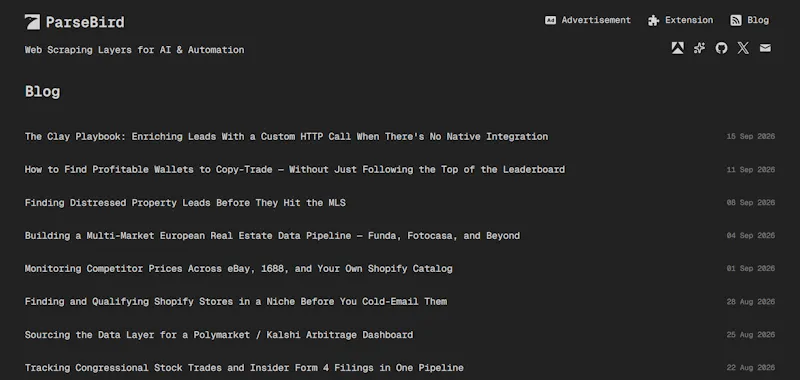This screenshot has height=380, width=800.
Task: Click the triangle-logo icon left of the sparkle icon
Action: click(678, 48)
